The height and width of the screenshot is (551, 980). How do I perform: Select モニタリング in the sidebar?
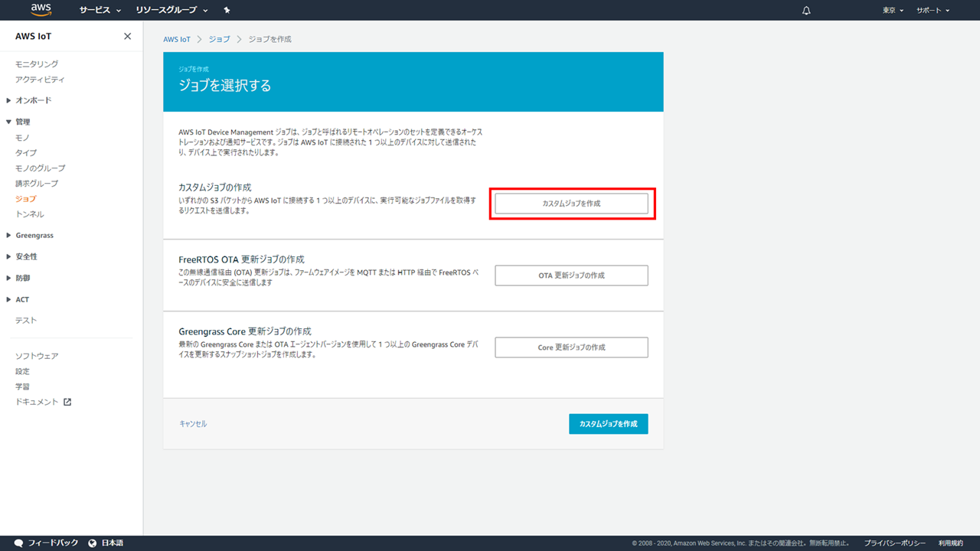(37, 64)
